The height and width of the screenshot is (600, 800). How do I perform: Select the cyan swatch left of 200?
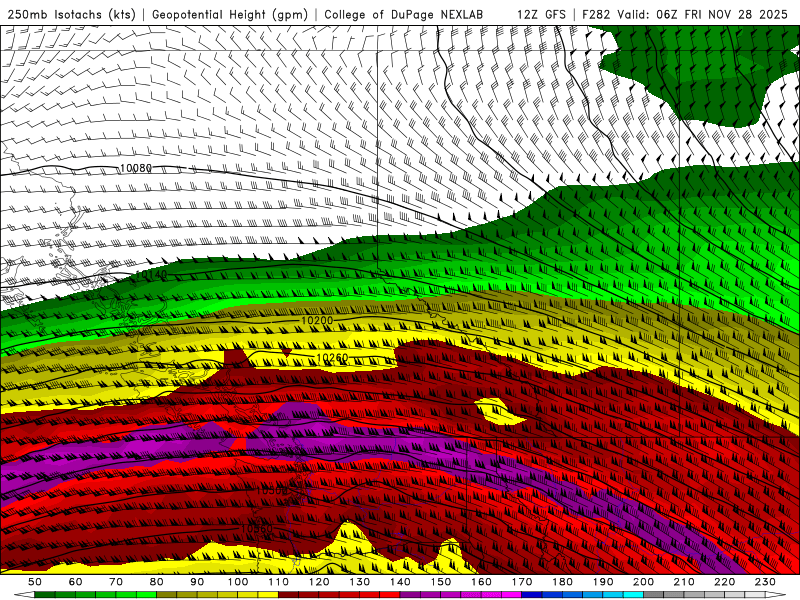634,595
